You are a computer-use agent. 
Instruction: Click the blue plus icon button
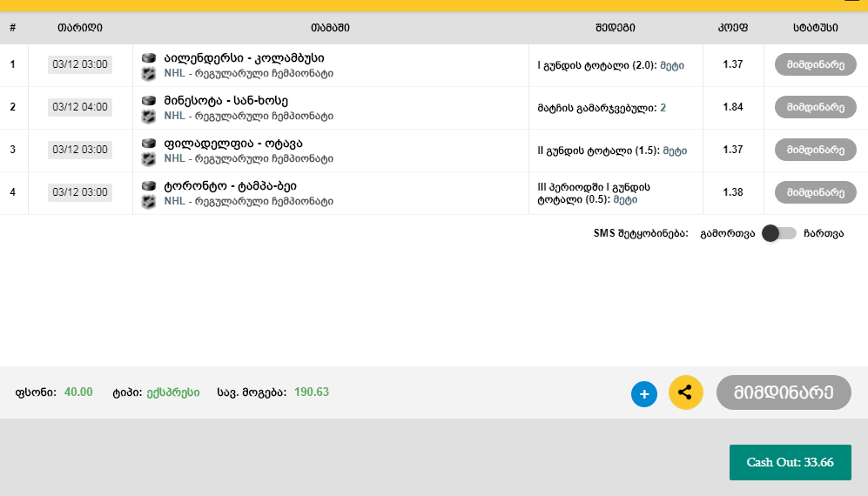point(643,394)
